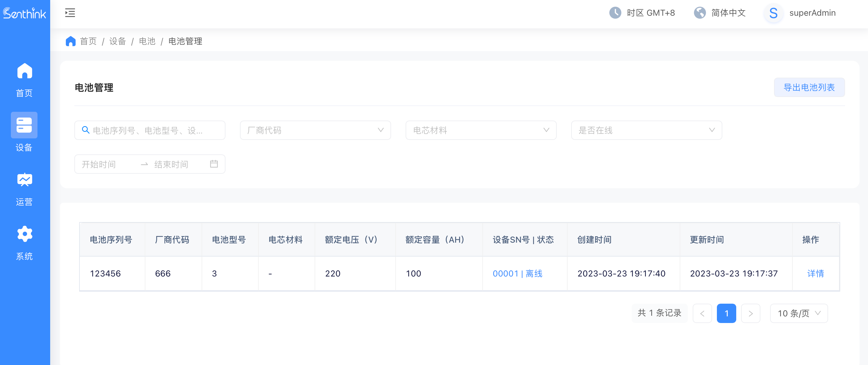Expand the 是否在线 filter dropdown
The height and width of the screenshot is (365, 868).
pyautogui.click(x=646, y=130)
